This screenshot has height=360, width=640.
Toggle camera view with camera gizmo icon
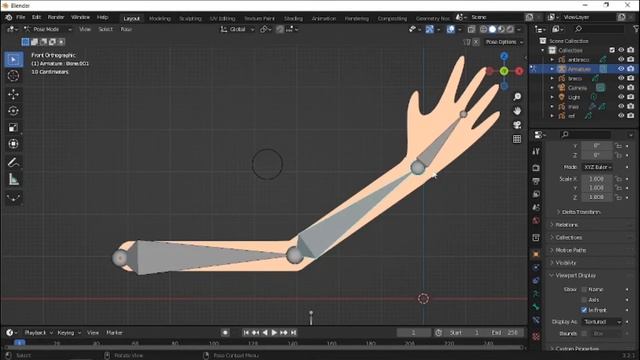pyautogui.click(x=517, y=125)
